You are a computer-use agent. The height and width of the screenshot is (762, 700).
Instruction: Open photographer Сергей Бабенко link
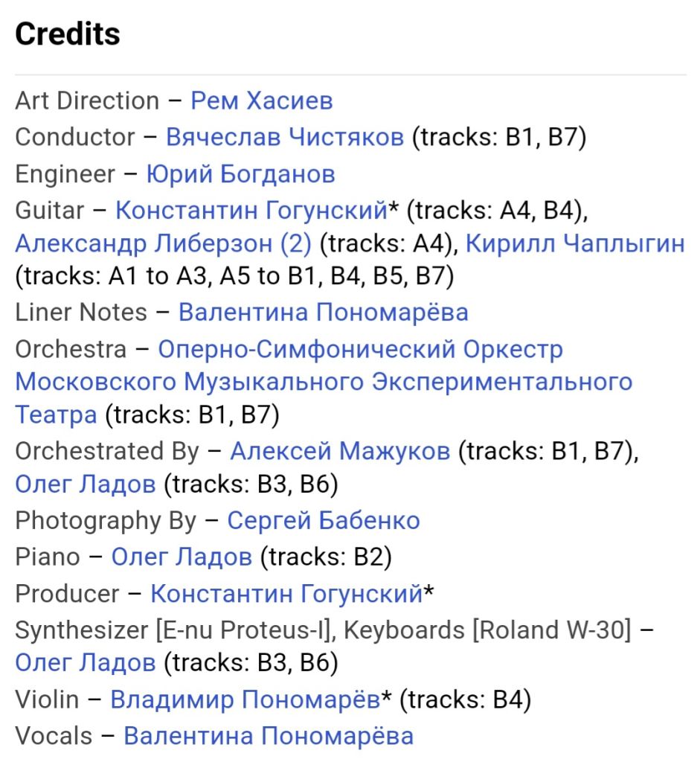[324, 521]
